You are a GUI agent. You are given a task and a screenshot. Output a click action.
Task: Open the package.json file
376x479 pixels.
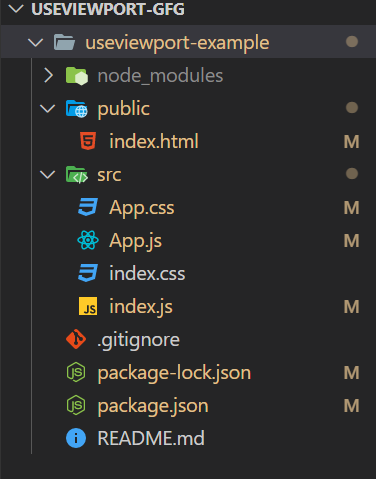[x=153, y=406]
